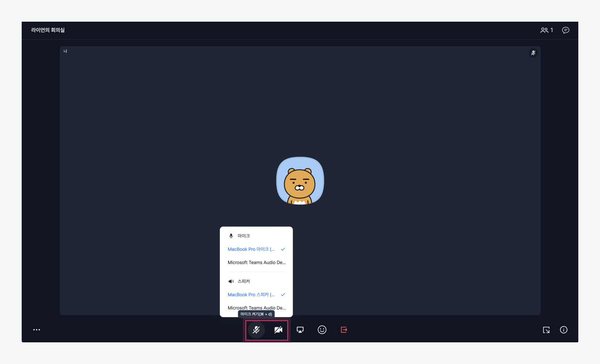
Task: Show the participants list
Action: 546,30
